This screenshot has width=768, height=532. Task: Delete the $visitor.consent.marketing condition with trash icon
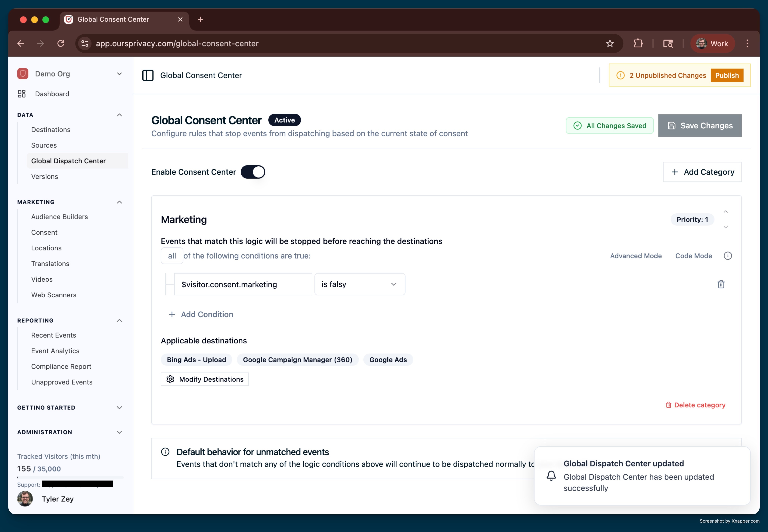[x=721, y=284]
